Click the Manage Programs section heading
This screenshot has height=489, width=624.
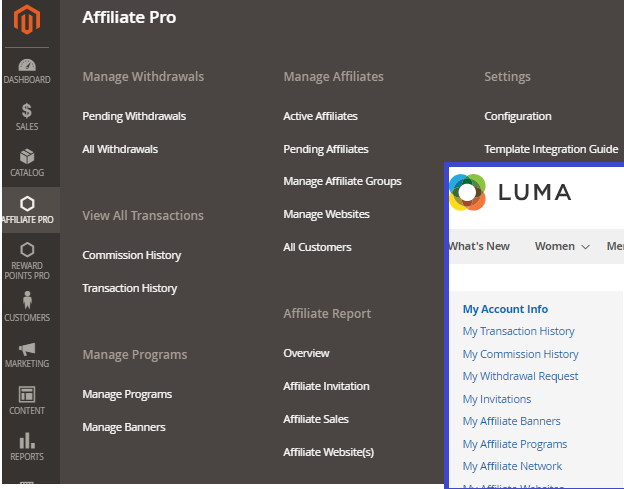click(x=135, y=355)
